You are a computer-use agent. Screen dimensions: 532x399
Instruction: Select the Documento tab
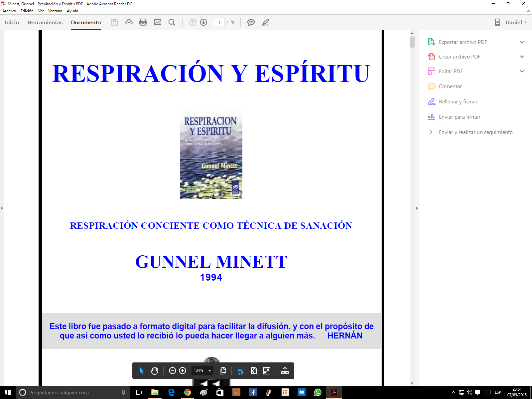point(86,22)
